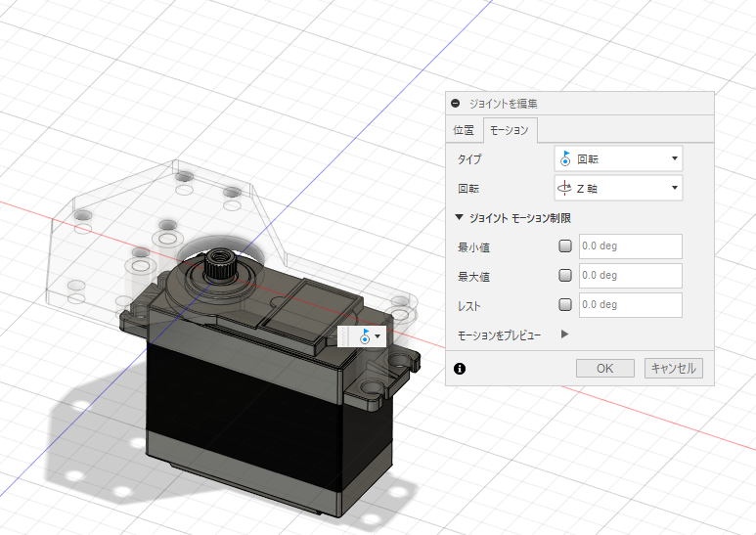The image size is (756, 535).
Task: Click the ジョイントを編集 dialog title
Action: click(504, 104)
